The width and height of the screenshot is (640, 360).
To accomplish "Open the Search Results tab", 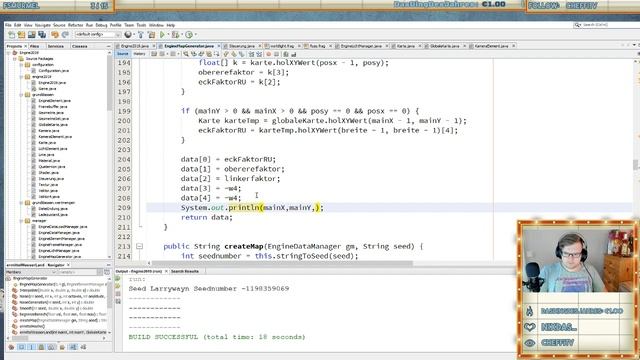I will click(x=185, y=271).
